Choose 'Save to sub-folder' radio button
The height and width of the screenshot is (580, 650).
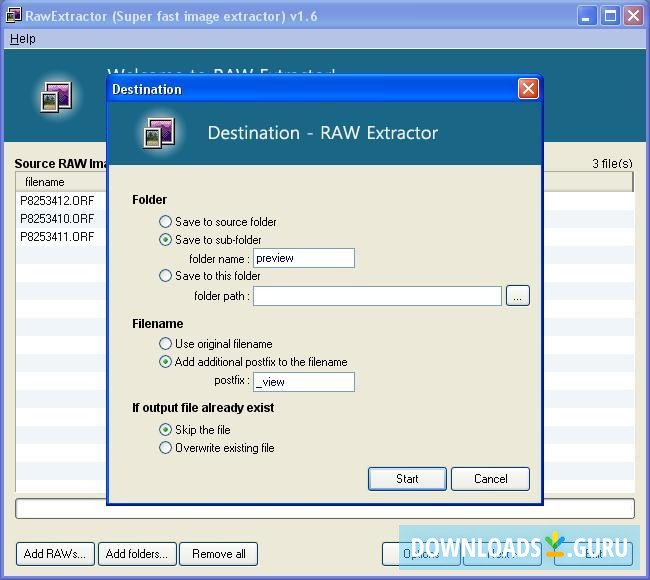click(165, 240)
